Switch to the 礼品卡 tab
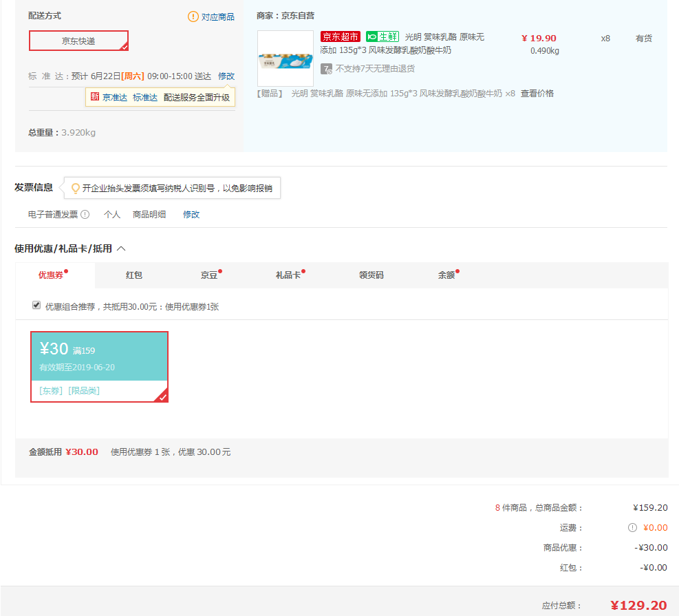 pos(288,275)
